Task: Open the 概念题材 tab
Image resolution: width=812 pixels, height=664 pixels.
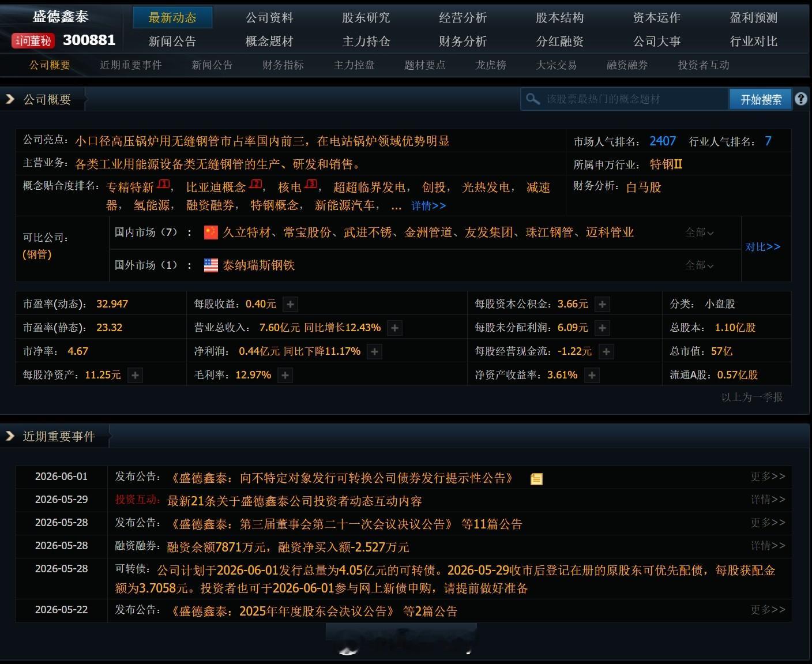Action: click(x=269, y=42)
